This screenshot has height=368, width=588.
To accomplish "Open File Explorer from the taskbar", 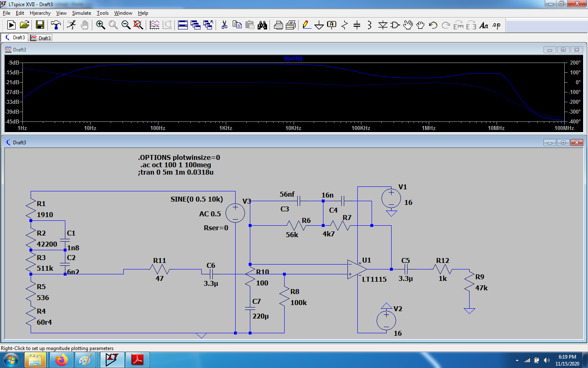I will click(x=35, y=360).
